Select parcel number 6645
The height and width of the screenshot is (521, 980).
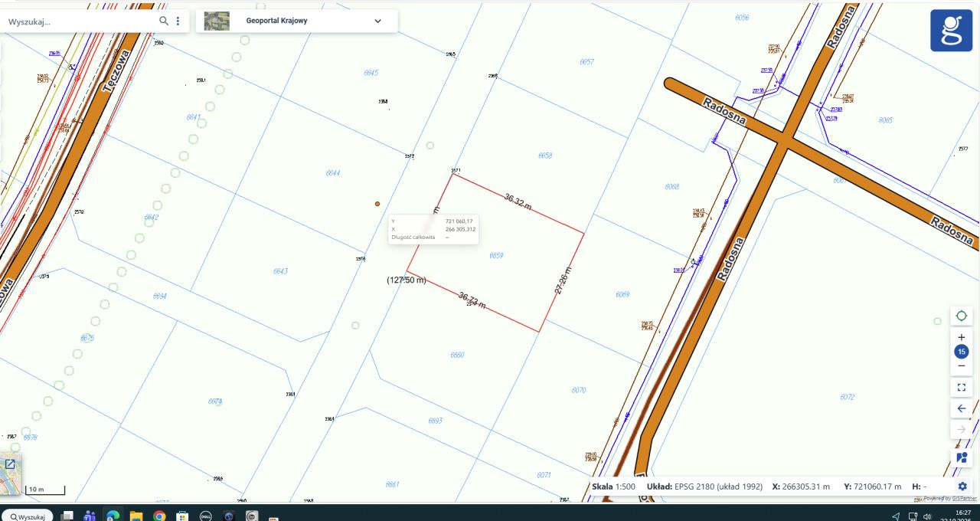pos(371,73)
